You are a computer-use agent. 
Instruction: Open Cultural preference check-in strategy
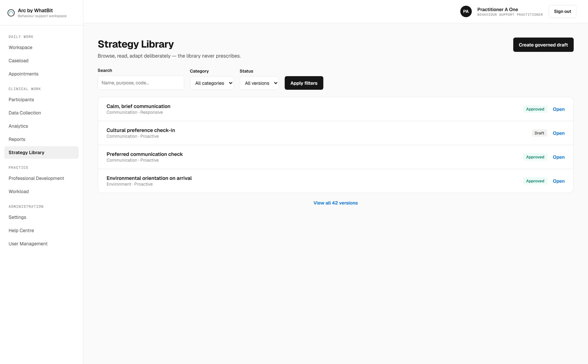point(558,133)
